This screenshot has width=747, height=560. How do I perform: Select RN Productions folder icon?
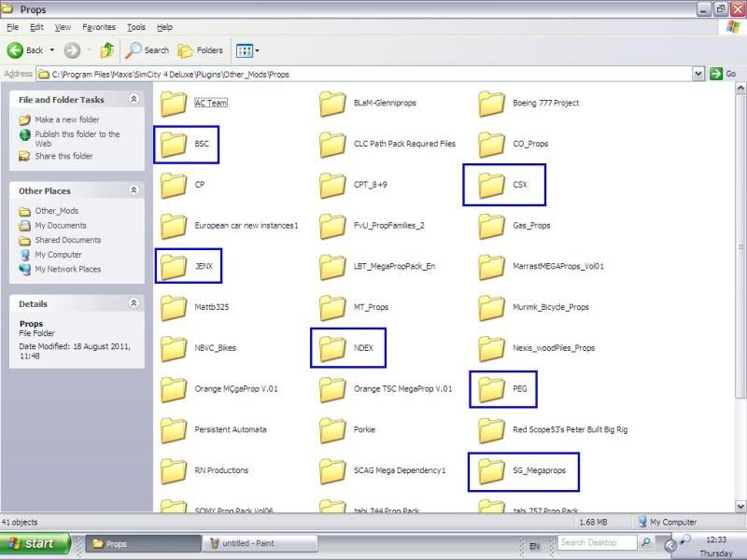tap(174, 471)
